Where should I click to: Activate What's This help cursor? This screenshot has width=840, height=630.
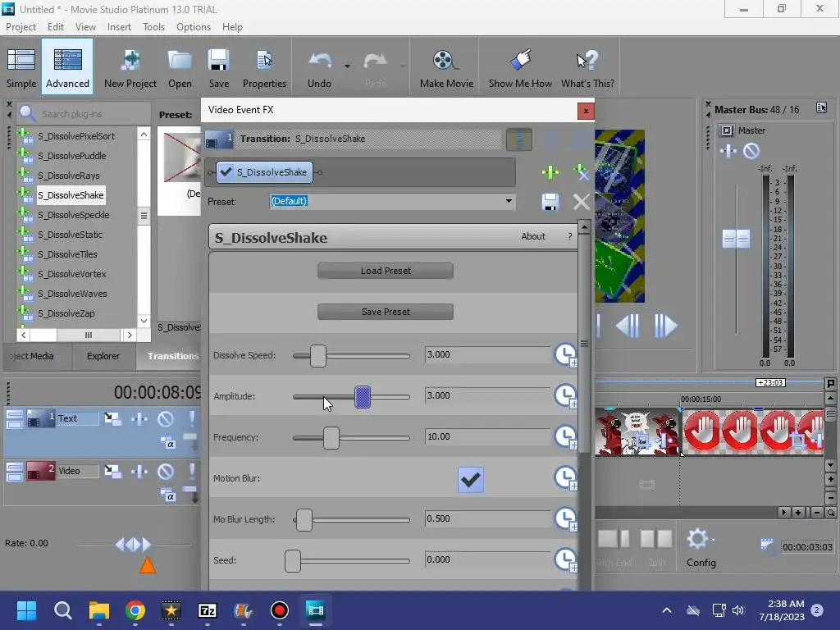(x=587, y=67)
